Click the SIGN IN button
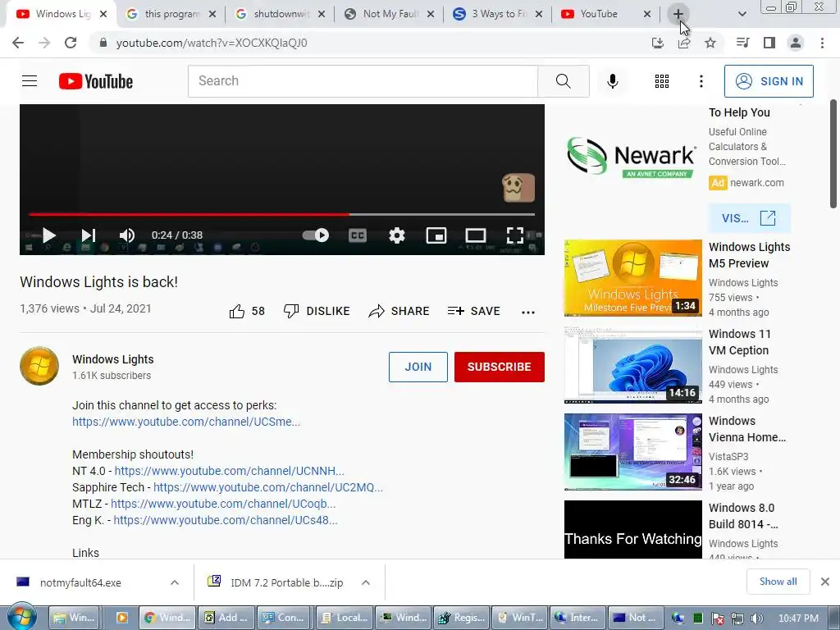Viewport: 840px width, 630px height. (x=769, y=81)
